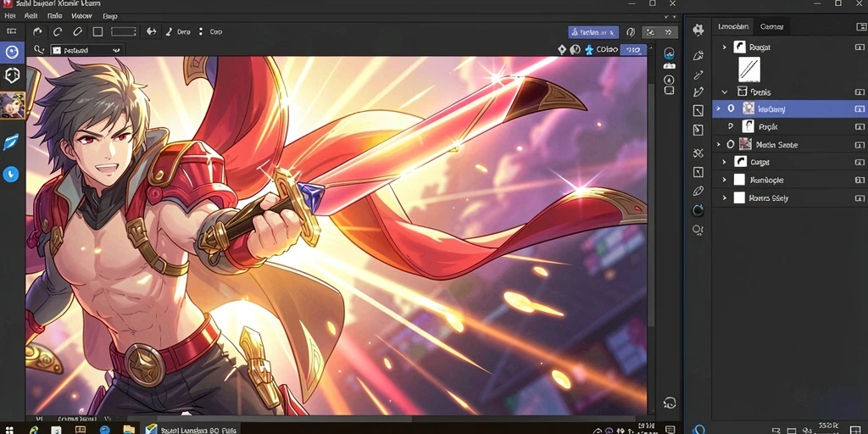Open the first menu in the menu bar
Image resolution: width=868 pixels, height=434 pixels.
point(10,16)
